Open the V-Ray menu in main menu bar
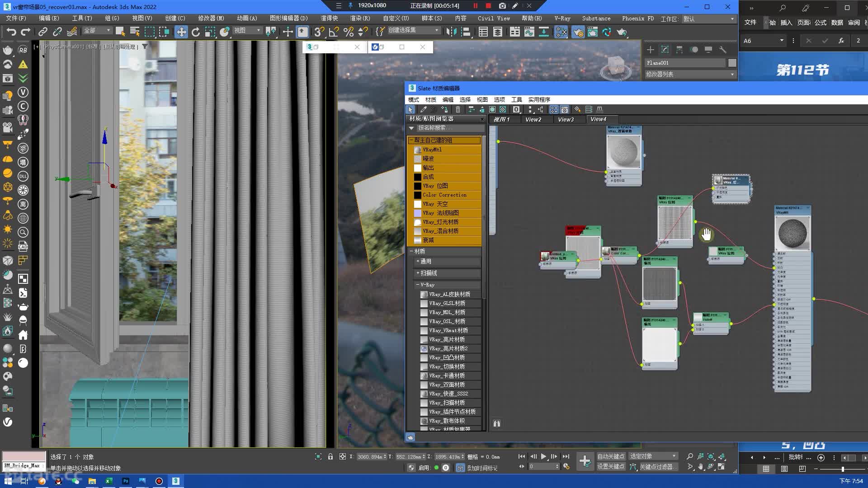Image resolution: width=868 pixels, height=488 pixels. 562,19
